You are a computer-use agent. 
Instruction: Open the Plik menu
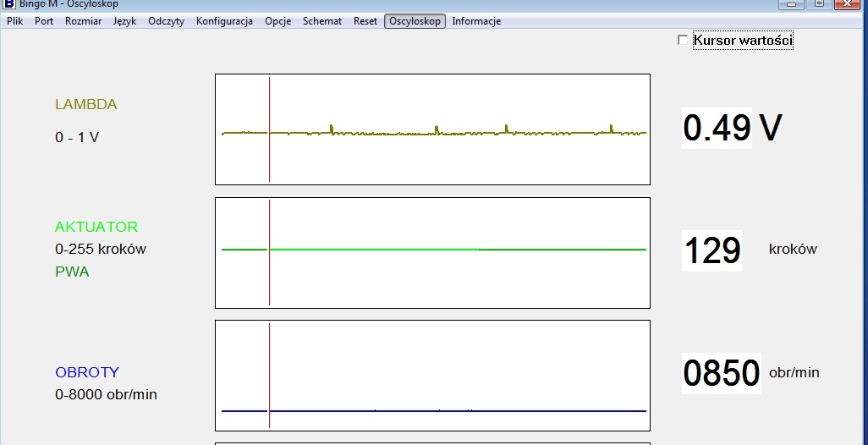[15, 21]
